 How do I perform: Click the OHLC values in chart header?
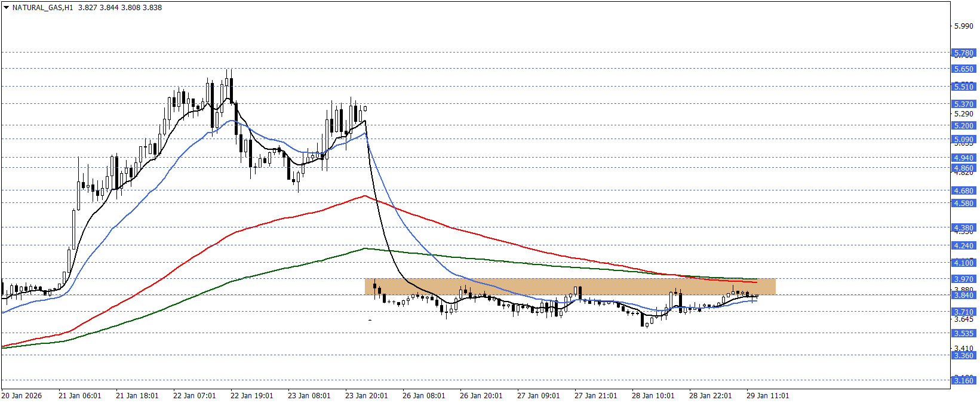point(120,8)
